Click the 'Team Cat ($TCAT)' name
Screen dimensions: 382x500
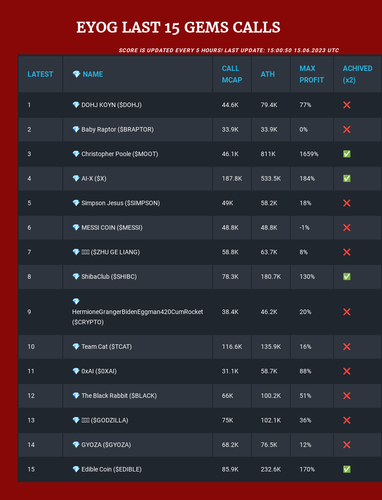tap(107, 347)
